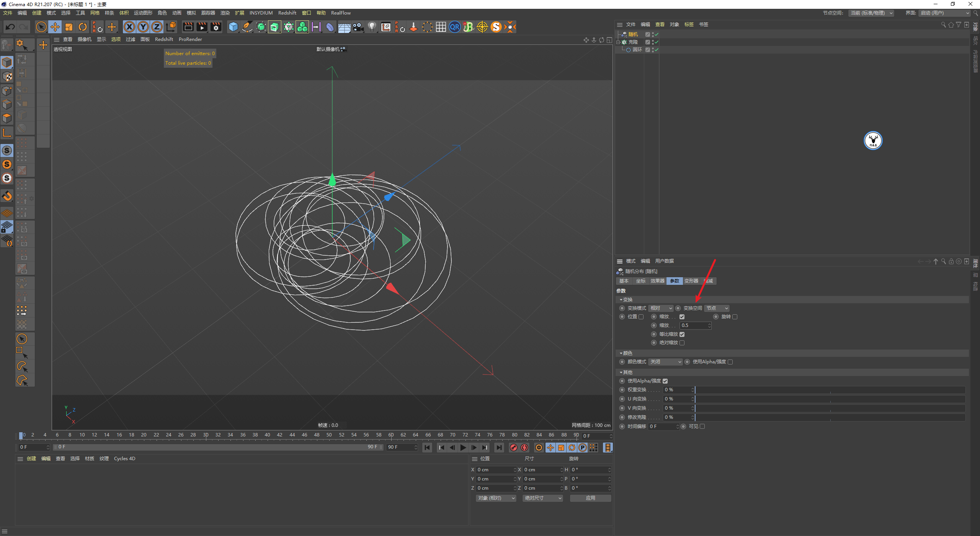Click the Light bulb object icon
The width and height of the screenshot is (980, 536).
click(x=372, y=27)
